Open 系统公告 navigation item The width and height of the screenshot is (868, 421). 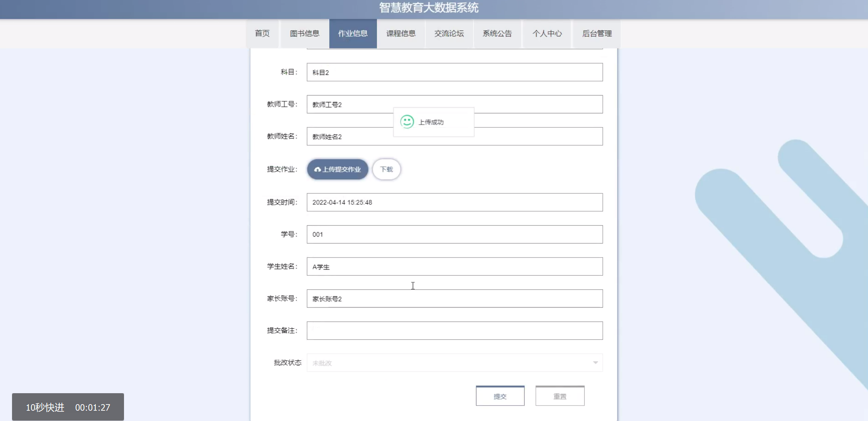497,33
